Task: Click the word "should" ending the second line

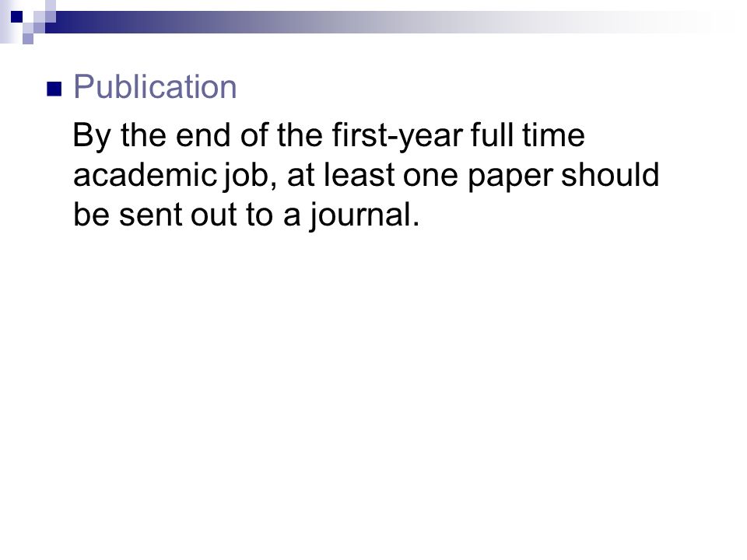Action: coord(610,175)
